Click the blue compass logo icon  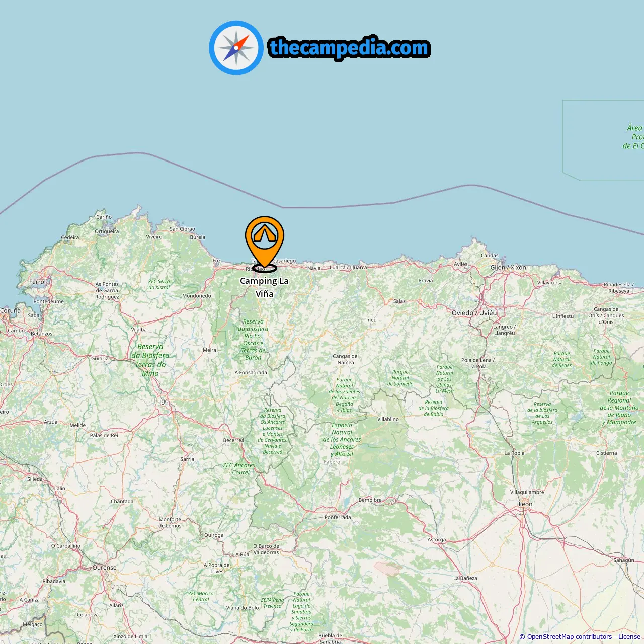point(236,48)
